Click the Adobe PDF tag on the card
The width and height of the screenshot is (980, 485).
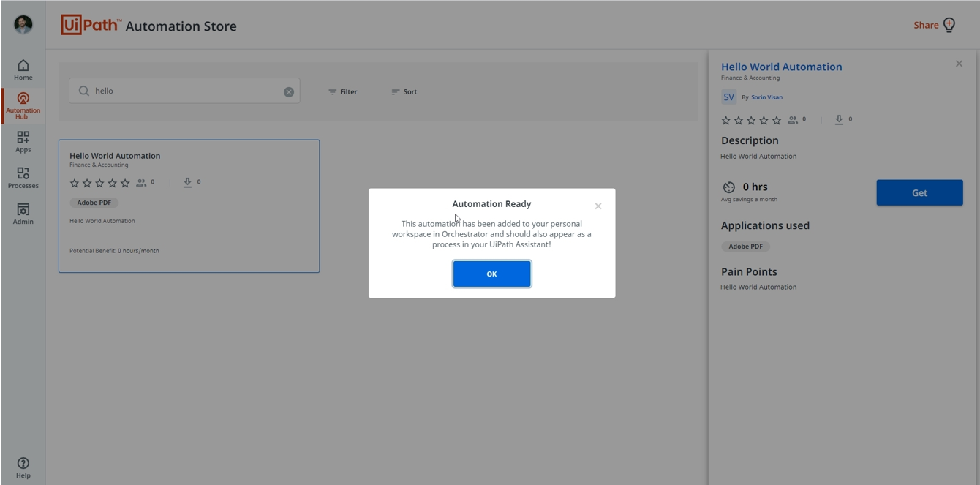tap(94, 203)
